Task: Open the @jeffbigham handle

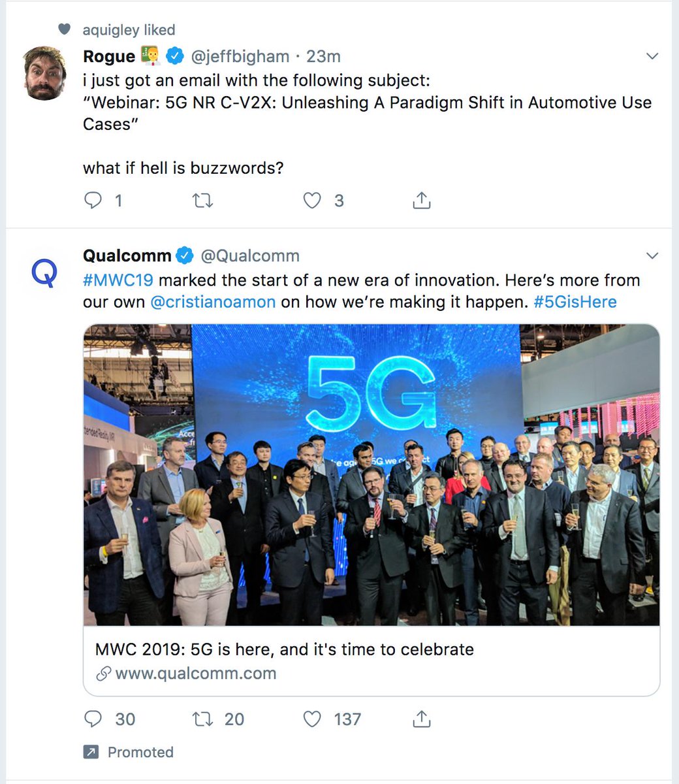Action: pyautogui.click(x=240, y=57)
